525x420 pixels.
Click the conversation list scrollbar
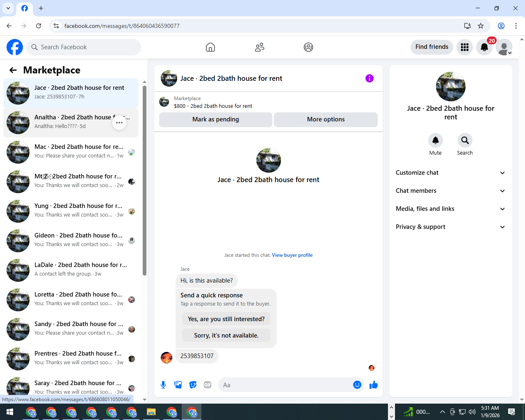pyautogui.click(x=144, y=180)
